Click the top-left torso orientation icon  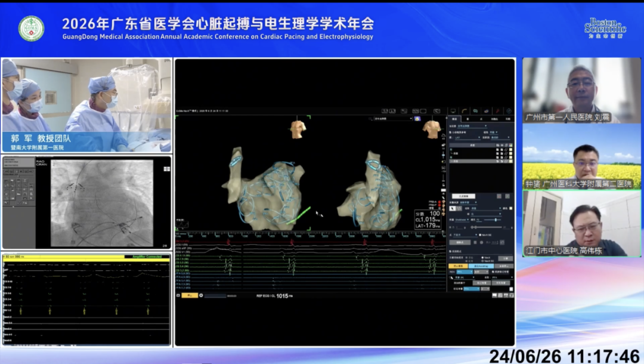[299, 128]
